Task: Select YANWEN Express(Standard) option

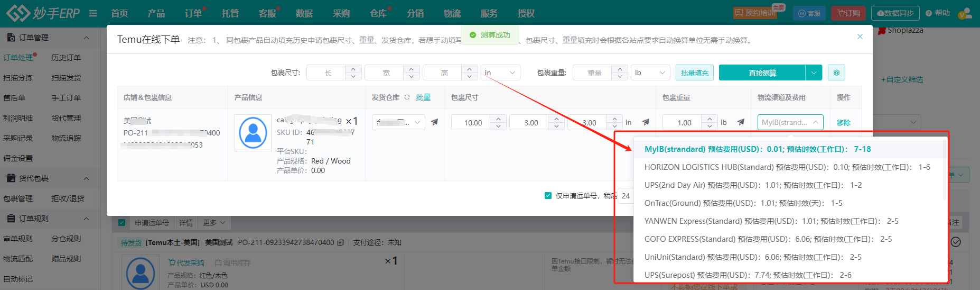Action: click(790, 221)
